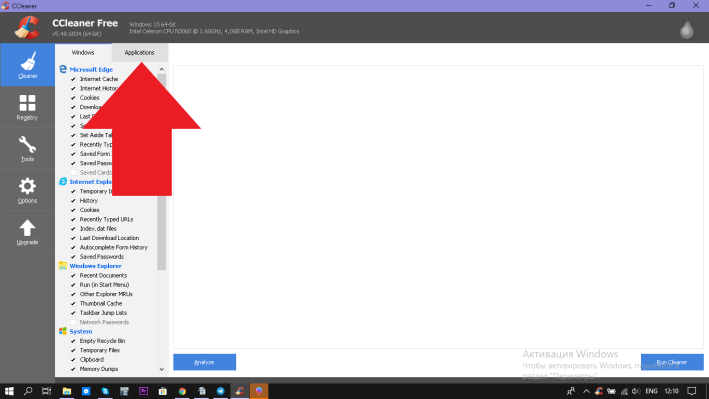Click the Internet Explorer group icon

(63, 181)
